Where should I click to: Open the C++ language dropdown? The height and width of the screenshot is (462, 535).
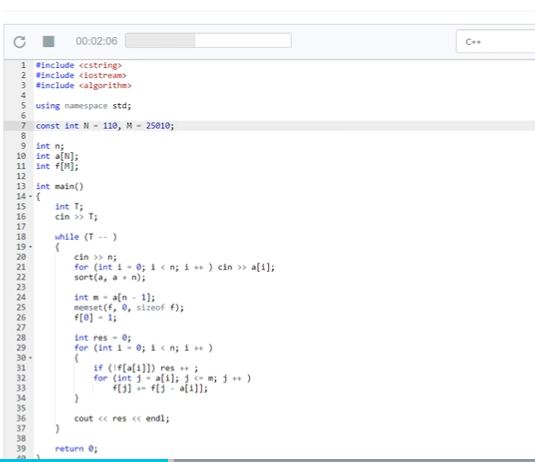495,42
